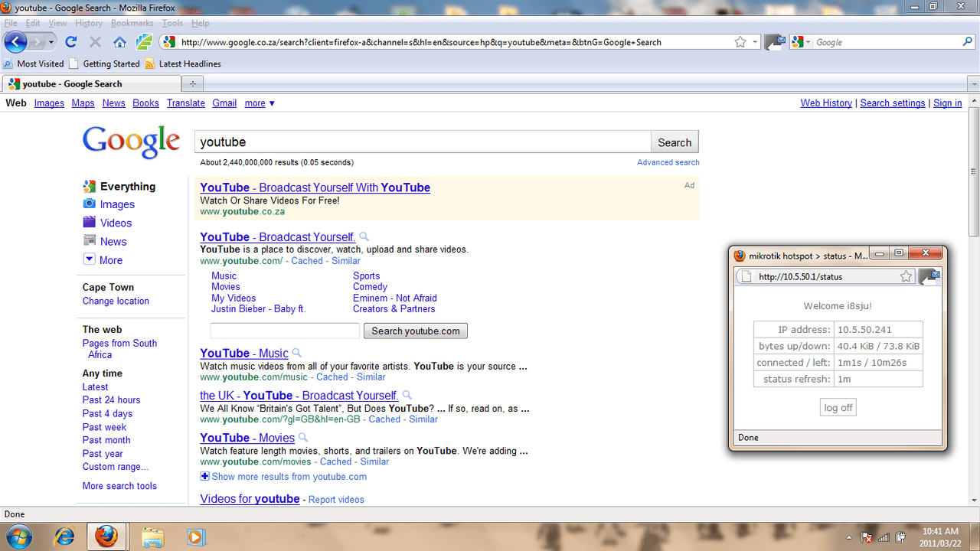Screen dimensions: 980x551
Task: Click the magnifier beside the UK - YouTube result
Action: [407, 396]
